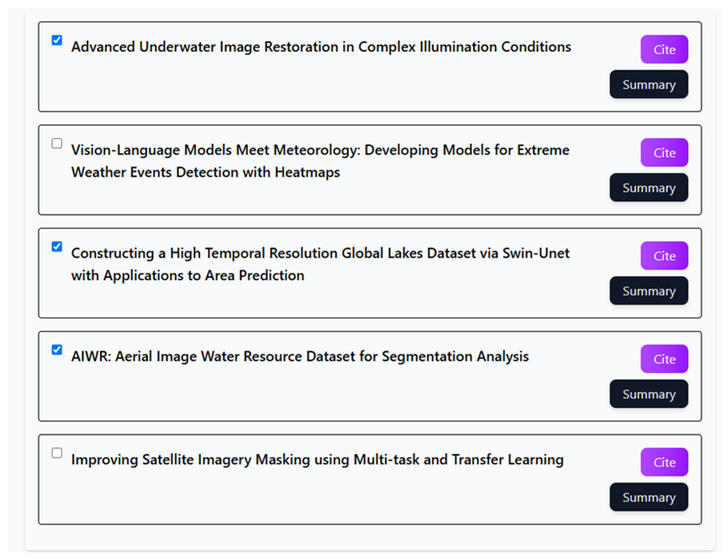View Summary of Global Lakes Dataset paper
Image resolution: width=728 pixels, height=560 pixels.
pyautogui.click(x=649, y=291)
